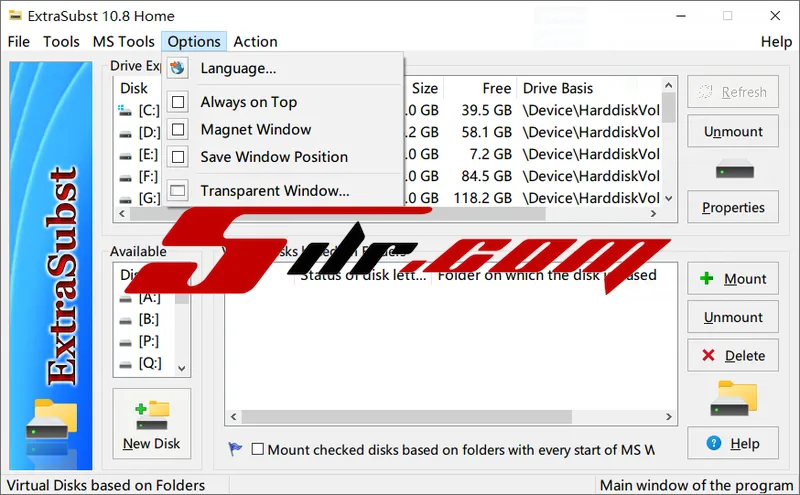Click the globe icon next to Language

(x=178, y=68)
